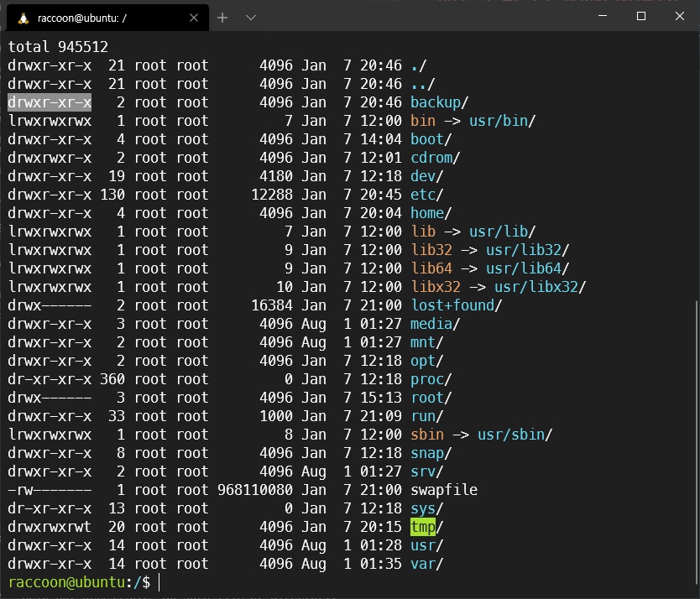This screenshot has width=700, height=599.
Task: Click the 'backup/' directory name
Action: pyautogui.click(x=439, y=102)
